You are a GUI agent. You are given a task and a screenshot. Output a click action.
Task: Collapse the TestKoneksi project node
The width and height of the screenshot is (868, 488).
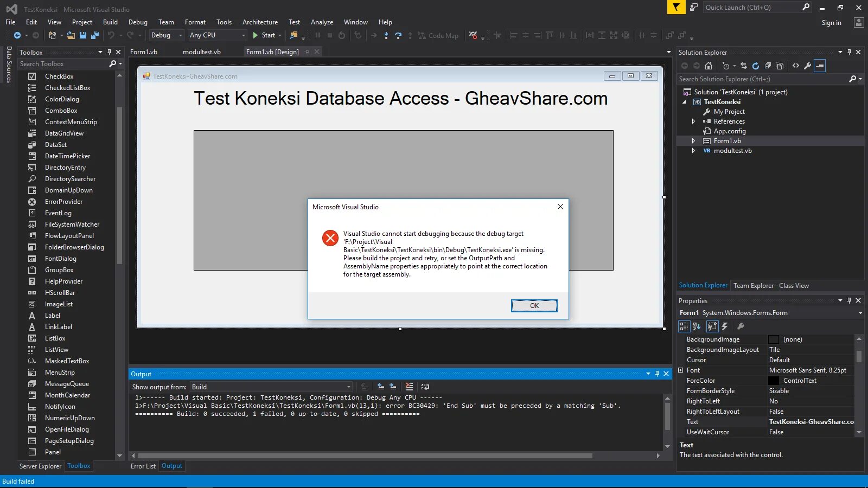684,102
